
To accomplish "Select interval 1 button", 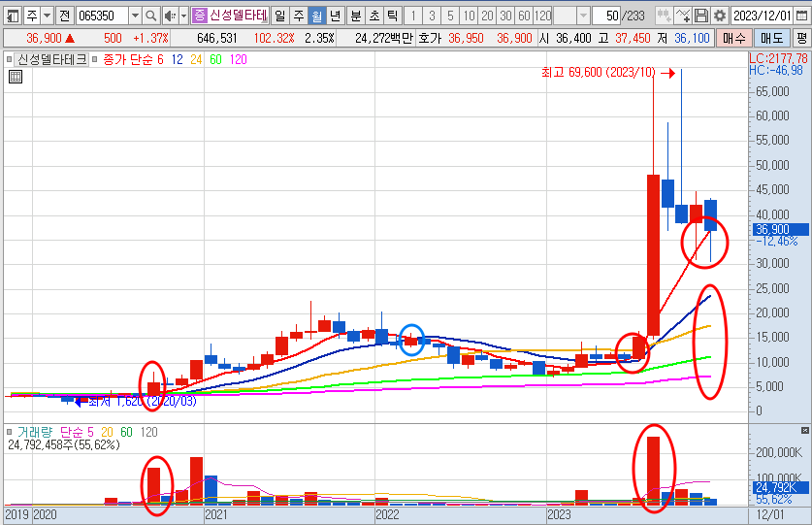I will click(x=413, y=16).
